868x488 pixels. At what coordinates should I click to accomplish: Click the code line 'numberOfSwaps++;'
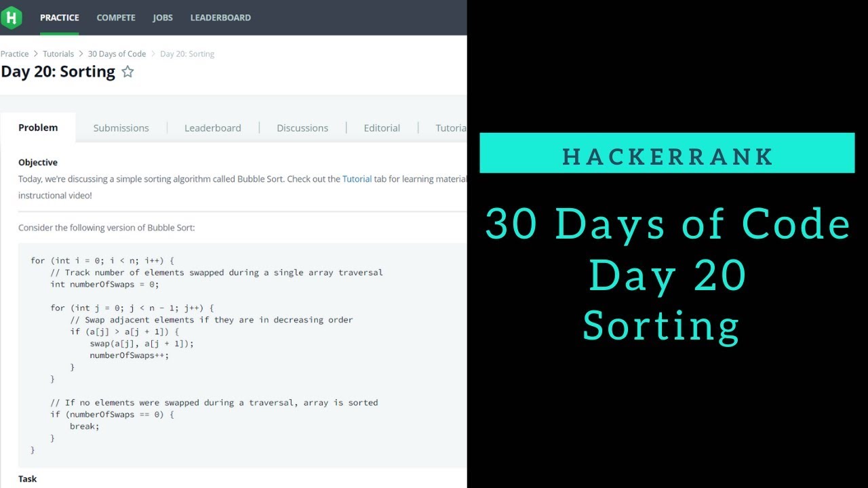129,355
